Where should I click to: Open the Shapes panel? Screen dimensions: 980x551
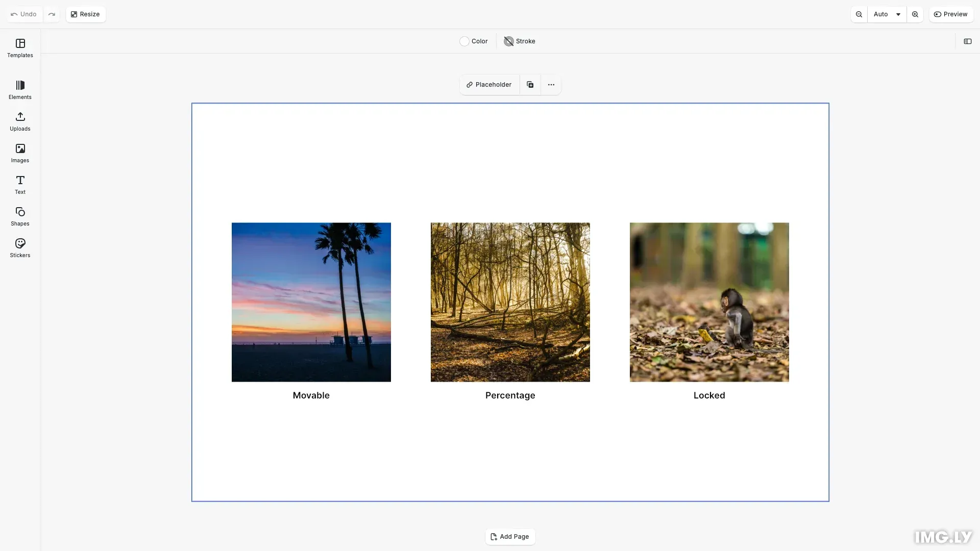coord(20,216)
